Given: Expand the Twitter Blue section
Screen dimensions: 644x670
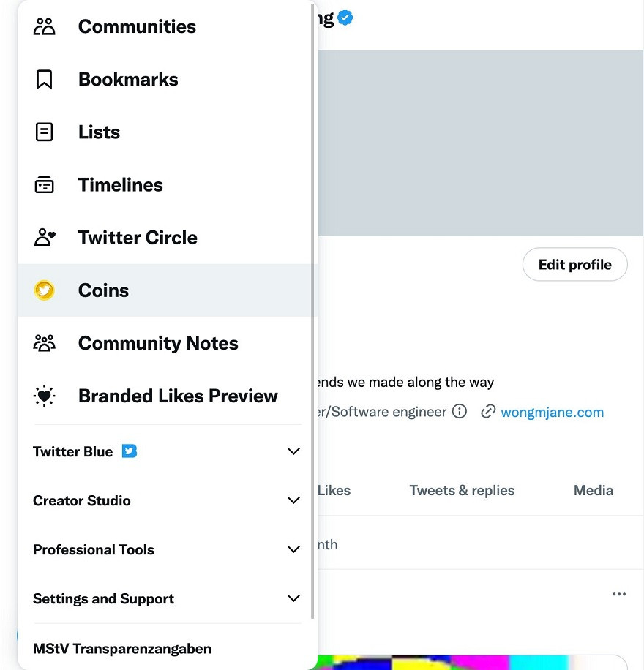Looking at the screenshot, I should 293,451.
